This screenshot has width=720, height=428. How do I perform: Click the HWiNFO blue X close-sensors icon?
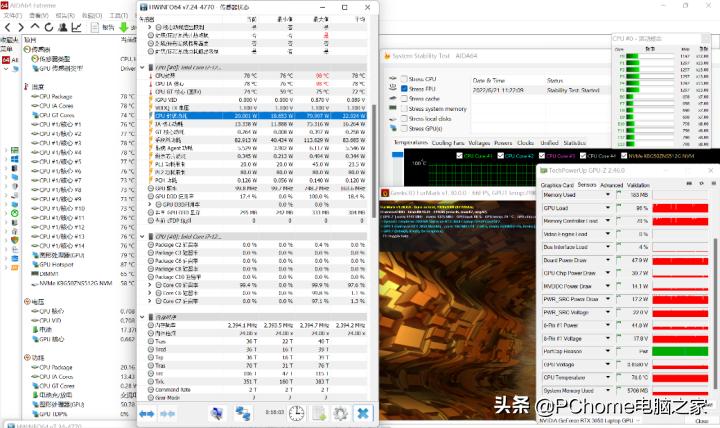(x=363, y=413)
